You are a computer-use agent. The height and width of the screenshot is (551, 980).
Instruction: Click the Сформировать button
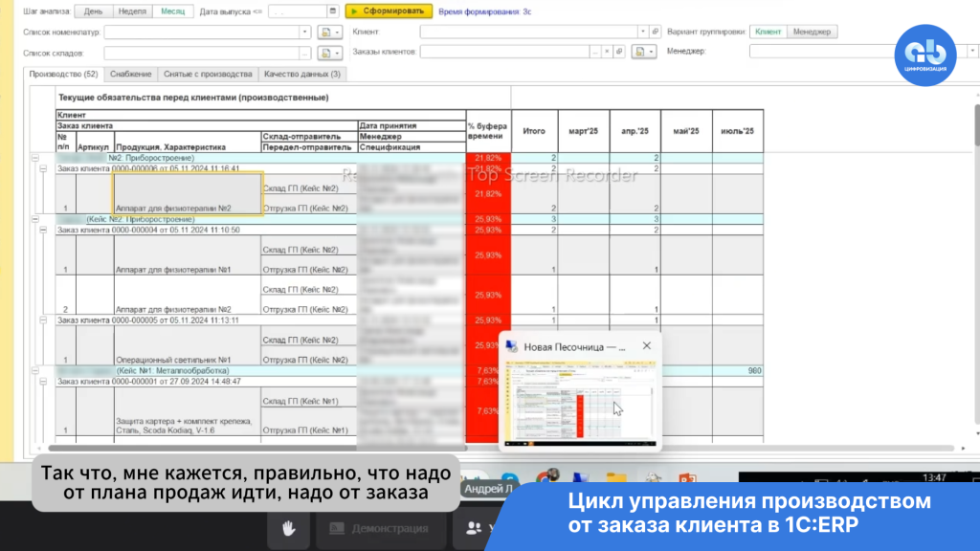click(x=389, y=11)
